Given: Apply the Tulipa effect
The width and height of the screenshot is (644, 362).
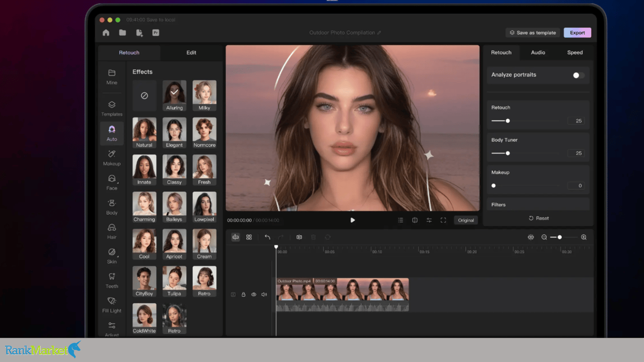Looking at the screenshot, I should click(174, 282).
